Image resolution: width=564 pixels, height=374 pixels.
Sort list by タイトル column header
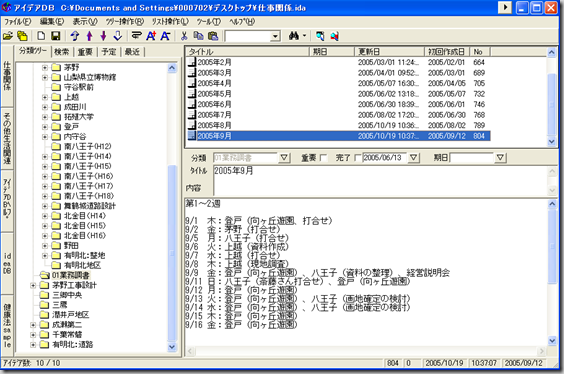tap(247, 52)
